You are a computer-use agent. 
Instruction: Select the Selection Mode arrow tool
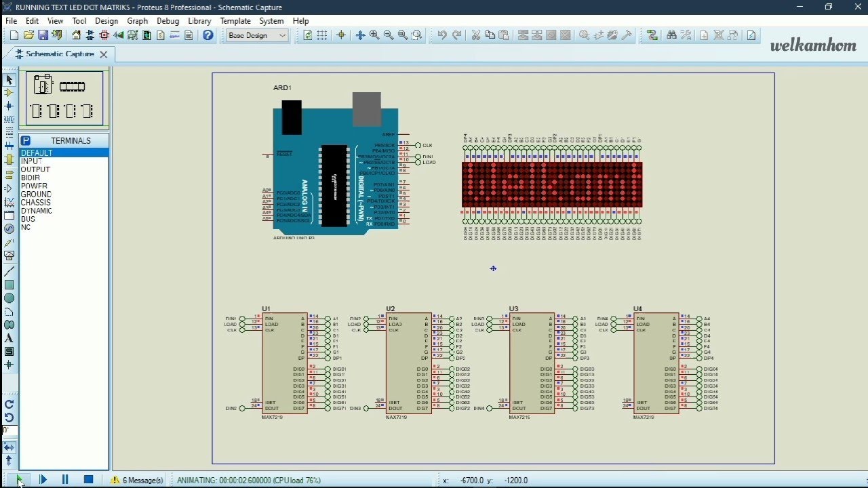coord(9,79)
